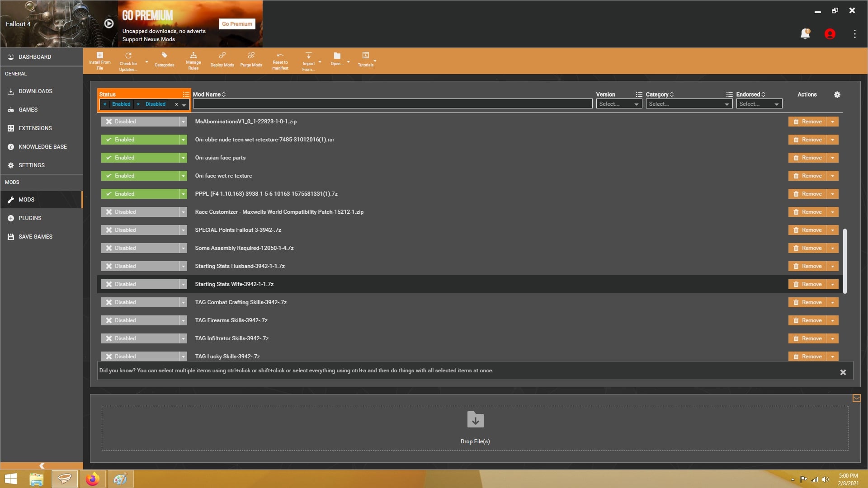The image size is (868, 488).
Task: Remove the Oni asian face parts mod
Action: pos(807,158)
